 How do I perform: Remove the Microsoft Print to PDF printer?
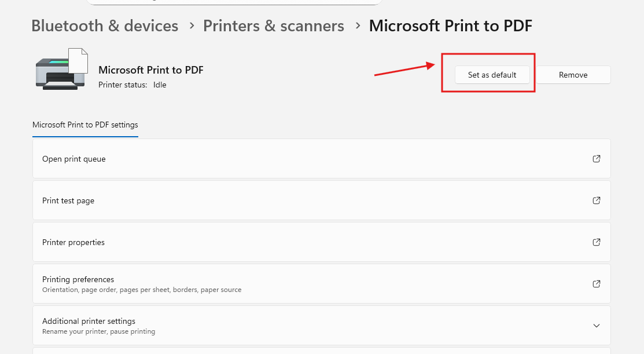click(x=573, y=75)
